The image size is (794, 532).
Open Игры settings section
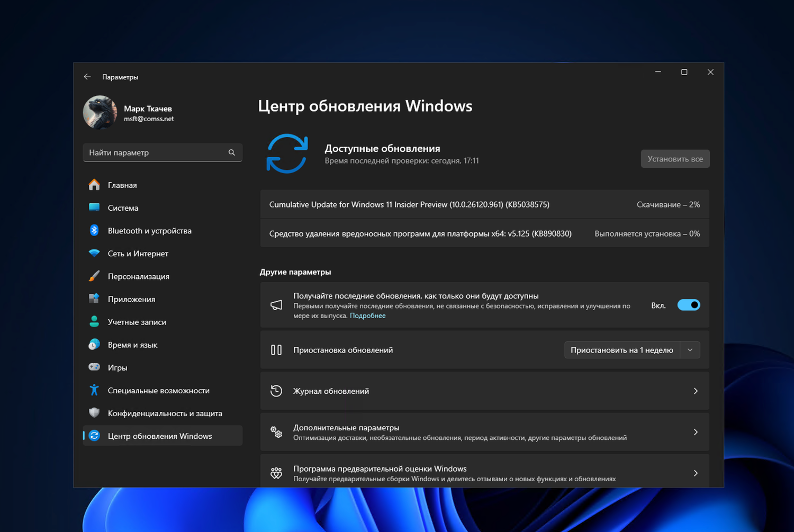[x=163, y=367]
